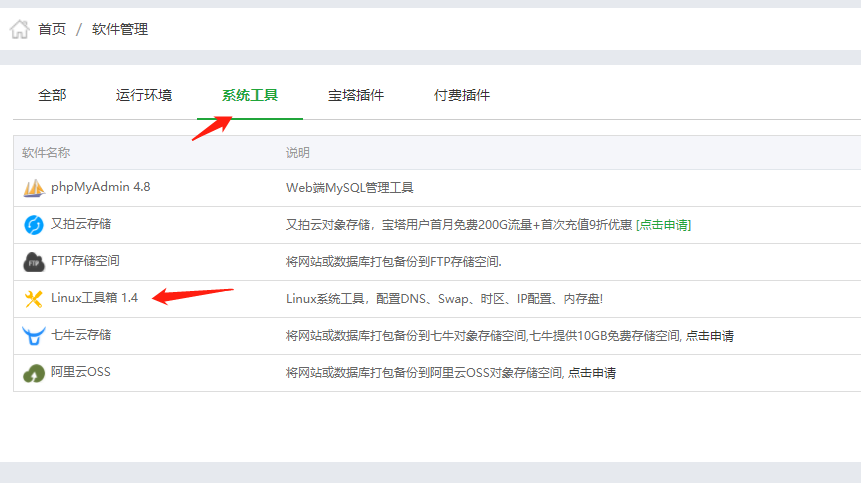Click 点击申请 link in 阿里云OSS description
This screenshot has width=861, height=483.
coord(591,373)
